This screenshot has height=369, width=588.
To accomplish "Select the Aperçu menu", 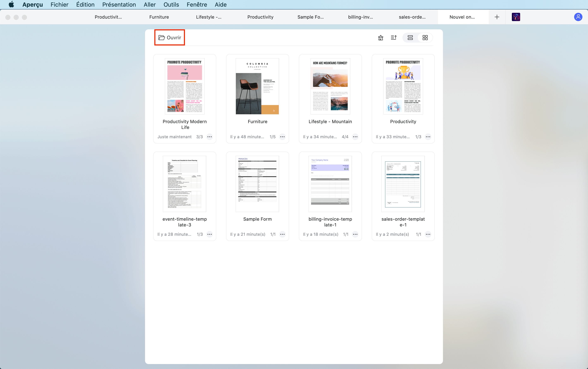I will pos(32,5).
